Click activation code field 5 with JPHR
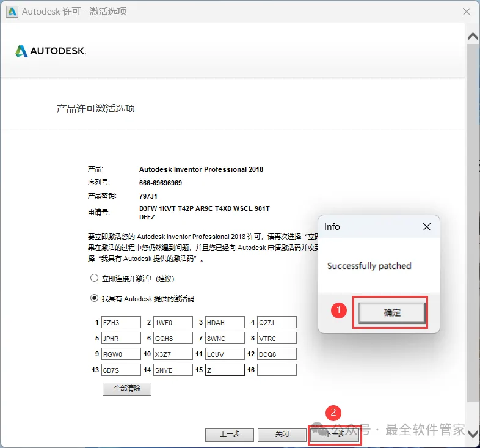480x448 pixels. 122,339
